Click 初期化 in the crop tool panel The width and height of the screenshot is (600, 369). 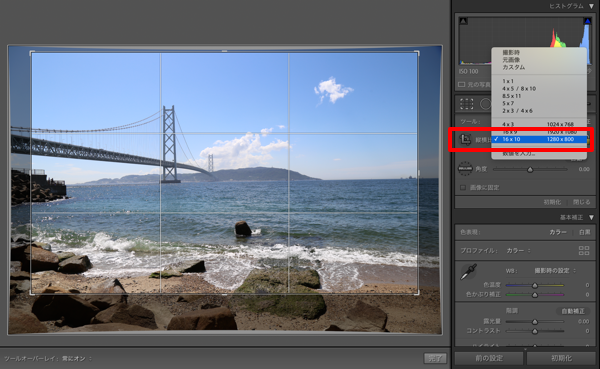point(552,202)
